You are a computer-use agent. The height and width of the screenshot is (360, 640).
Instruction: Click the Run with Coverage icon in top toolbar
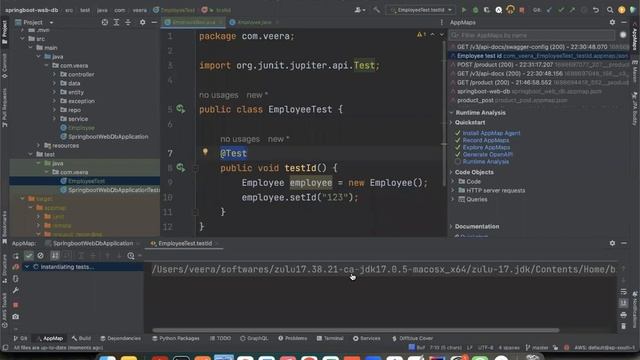[x=487, y=10]
